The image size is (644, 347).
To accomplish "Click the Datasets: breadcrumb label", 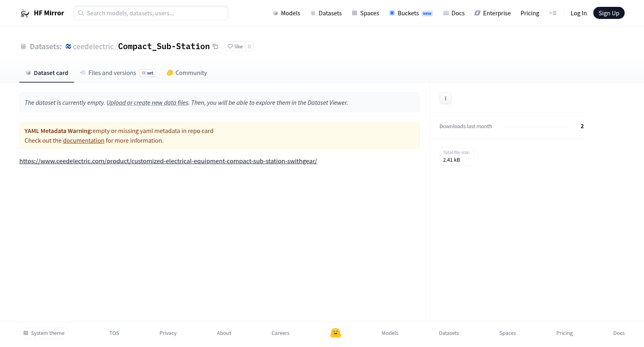I will (x=45, y=47).
